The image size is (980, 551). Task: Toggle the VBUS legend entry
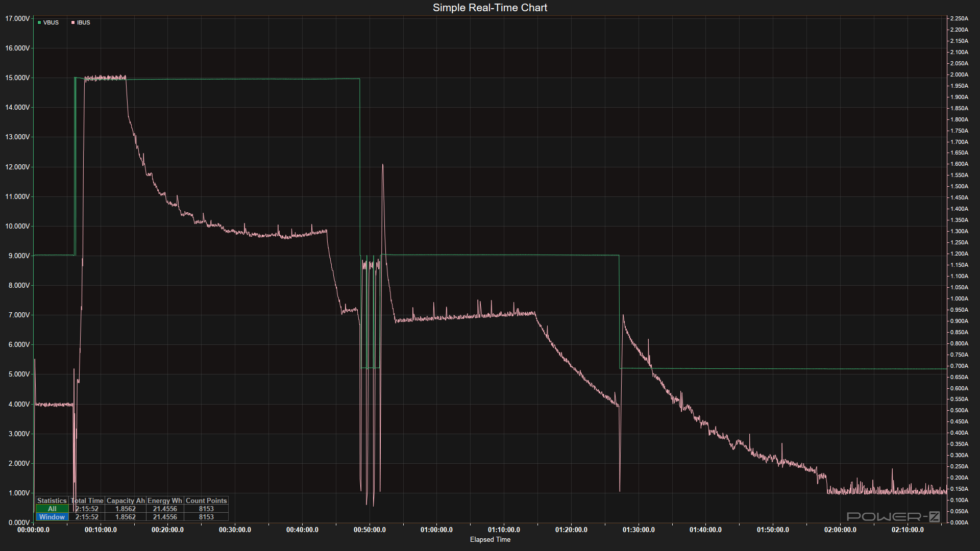48,22
